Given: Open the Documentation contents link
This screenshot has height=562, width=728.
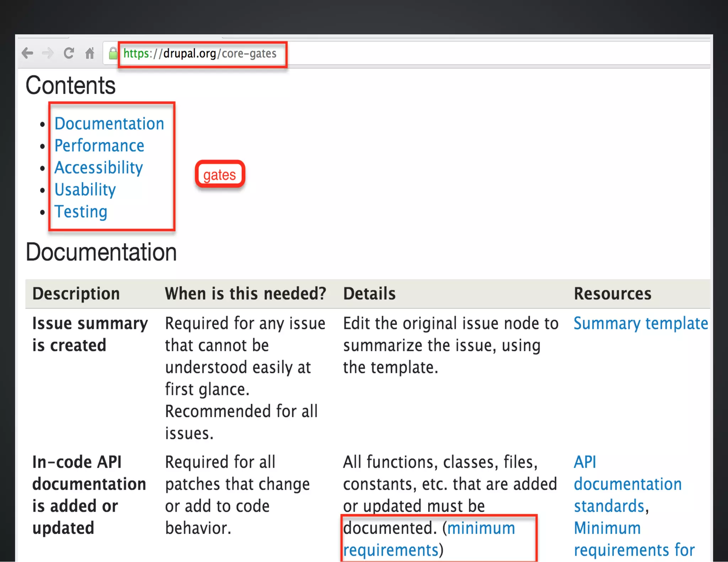Looking at the screenshot, I should pos(109,124).
